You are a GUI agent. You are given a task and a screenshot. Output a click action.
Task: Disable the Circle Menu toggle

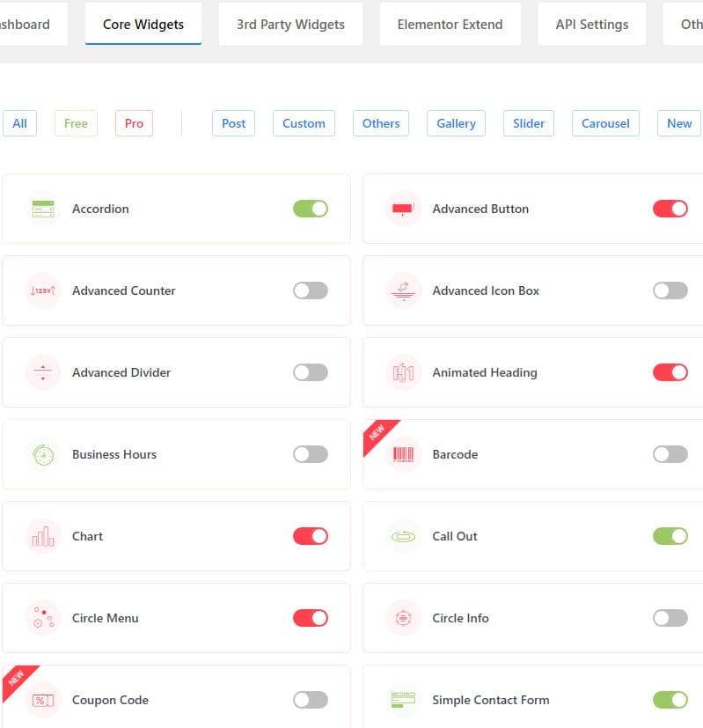point(311,618)
